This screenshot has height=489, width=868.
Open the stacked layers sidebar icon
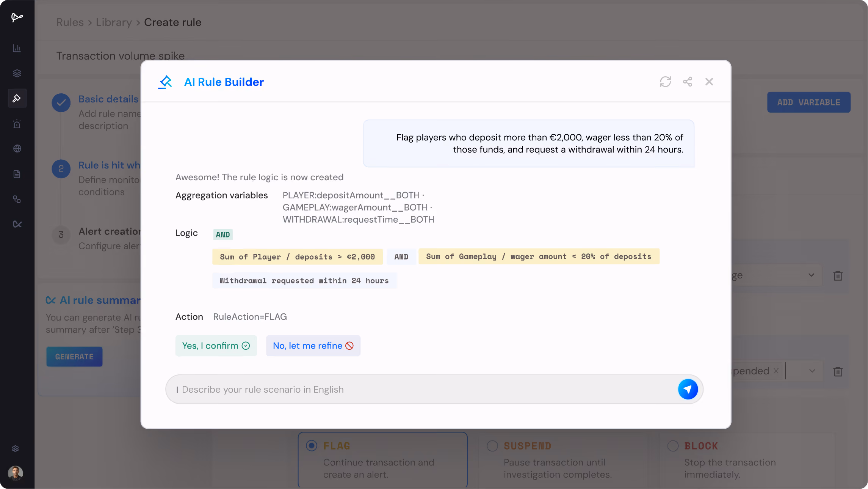17,73
